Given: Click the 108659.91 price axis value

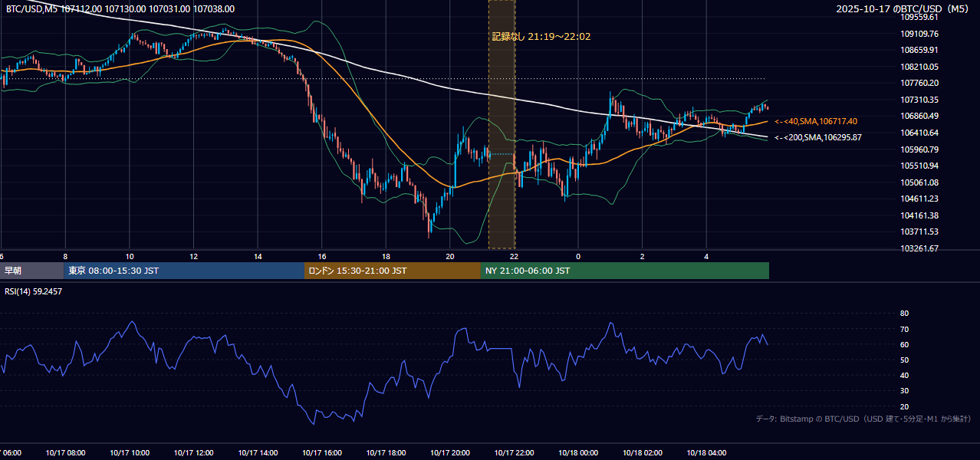Looking at the screenshot, I should pos(919,50).
